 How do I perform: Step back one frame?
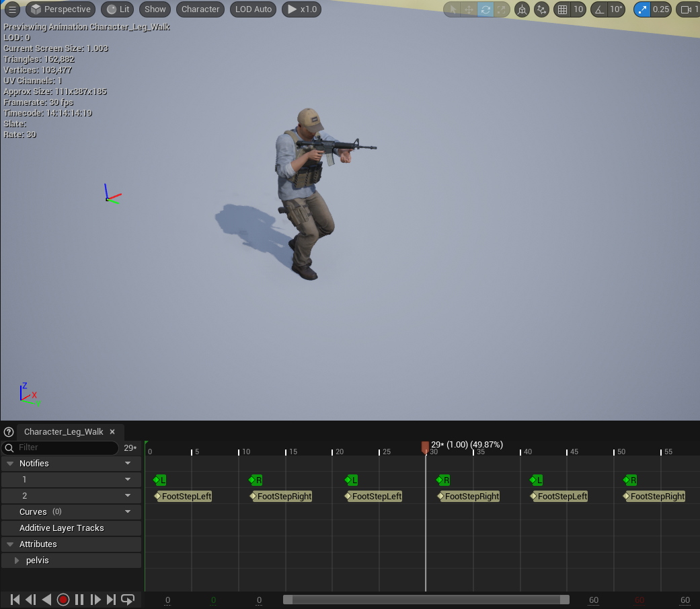(30, 600)
